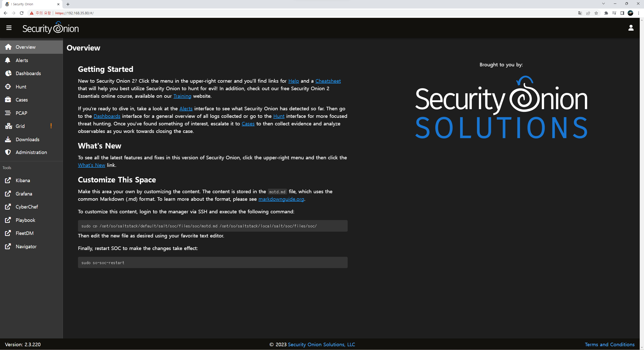Open the tab search dropdown chevron
The height and width of the screenshot is (350, 644).
point(603,4)
